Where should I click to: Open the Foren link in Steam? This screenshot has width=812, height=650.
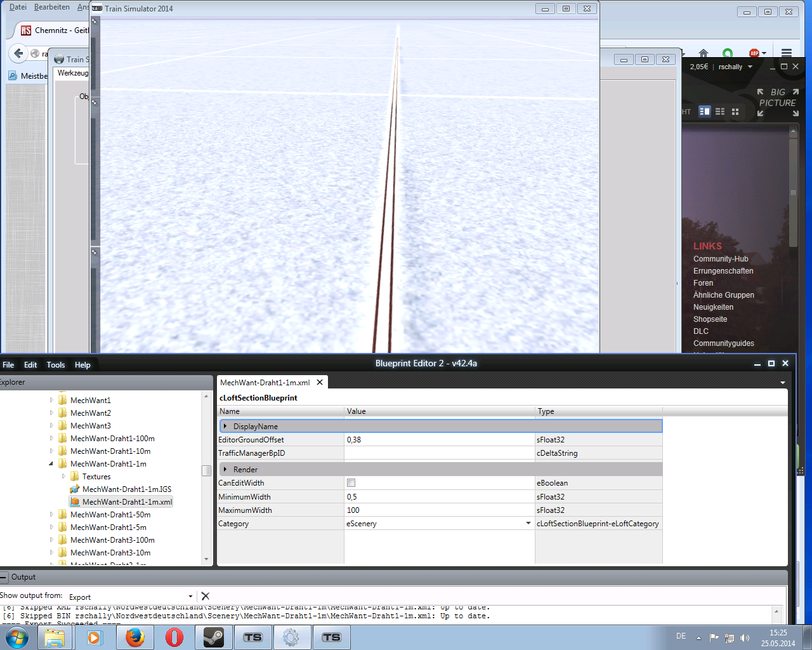[703, 283]
